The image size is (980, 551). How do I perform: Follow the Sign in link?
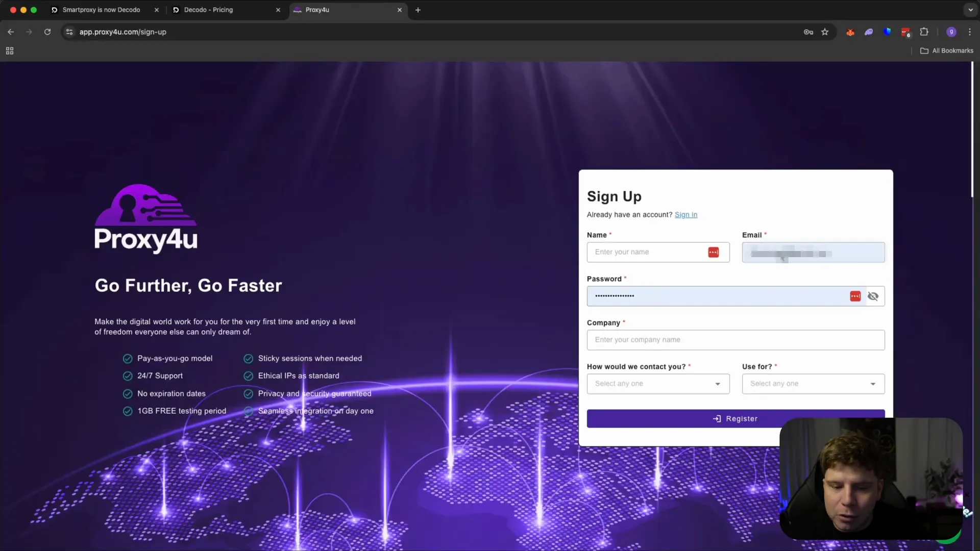[x=686, y=215]
